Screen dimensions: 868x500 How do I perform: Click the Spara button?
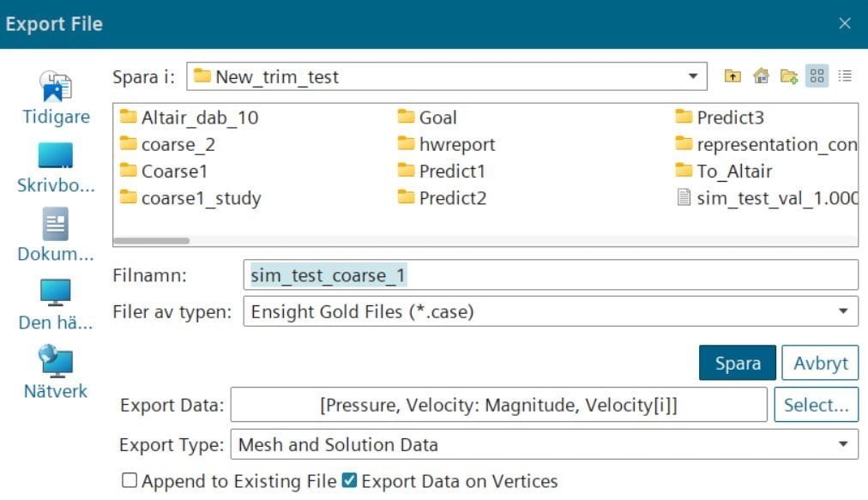tap(737, 363)
